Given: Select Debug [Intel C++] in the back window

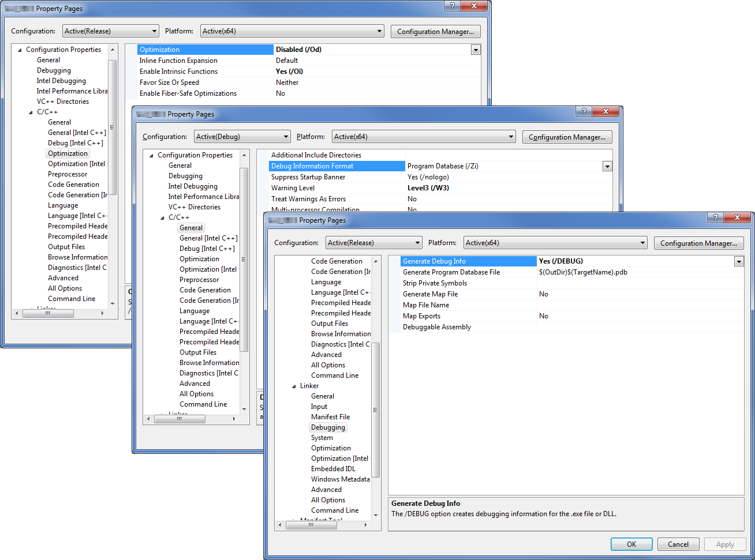Looking at the screenshot, I should pyautogui.click(x=75, y=143).
